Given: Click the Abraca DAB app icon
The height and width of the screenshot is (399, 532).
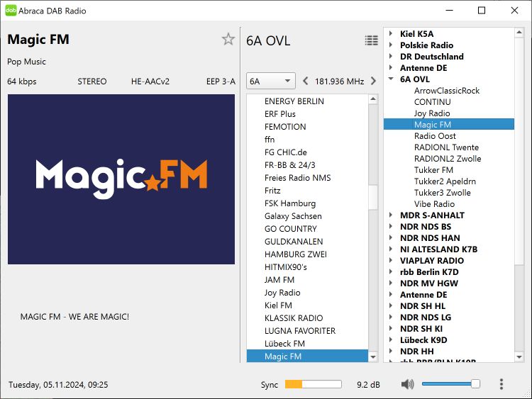Looking at the screenshot, I should 11,11.
